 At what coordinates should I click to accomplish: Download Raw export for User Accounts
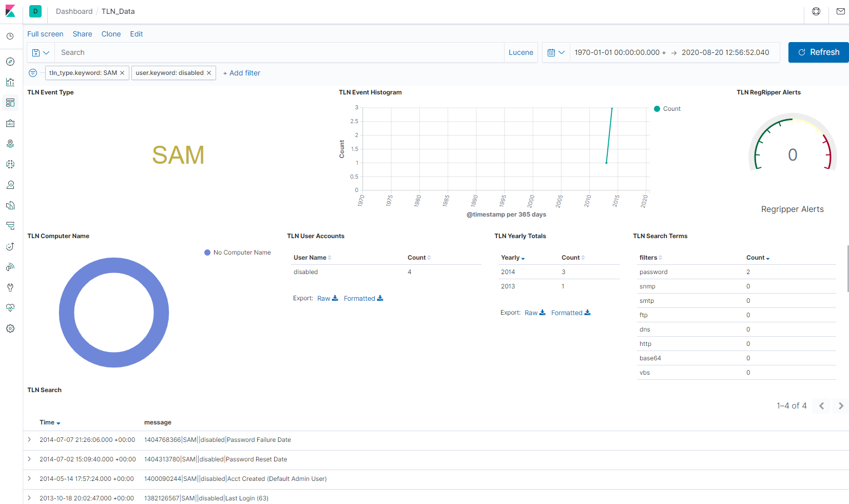click(327, 298)
